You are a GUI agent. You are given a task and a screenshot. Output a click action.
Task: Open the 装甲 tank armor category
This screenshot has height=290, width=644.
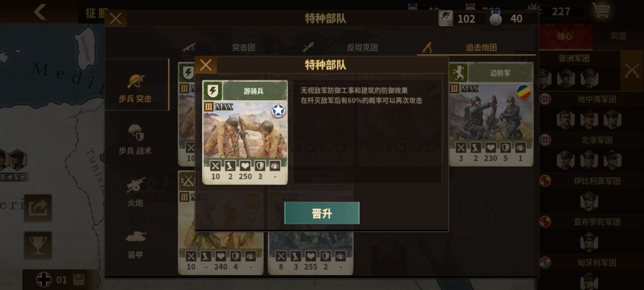[135, 243]
